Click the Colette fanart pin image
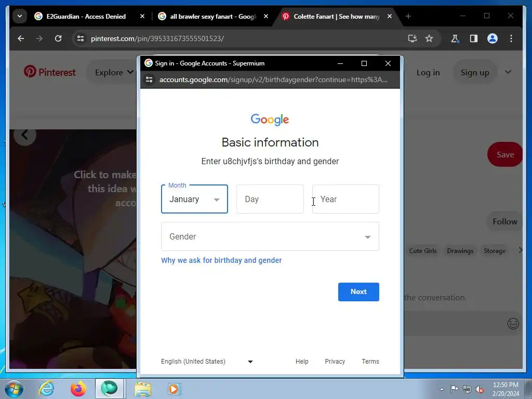The image size is (532, 399). coord(73,249)
